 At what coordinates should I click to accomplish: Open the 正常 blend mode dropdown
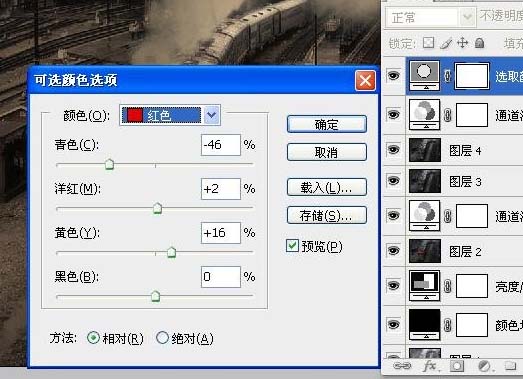[x=430, y=17]
